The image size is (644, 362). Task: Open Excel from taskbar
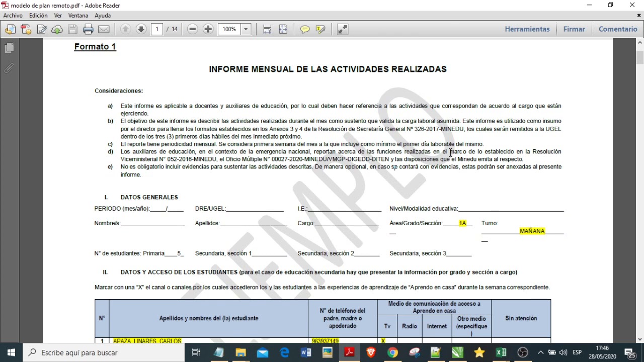pos(501,352)
